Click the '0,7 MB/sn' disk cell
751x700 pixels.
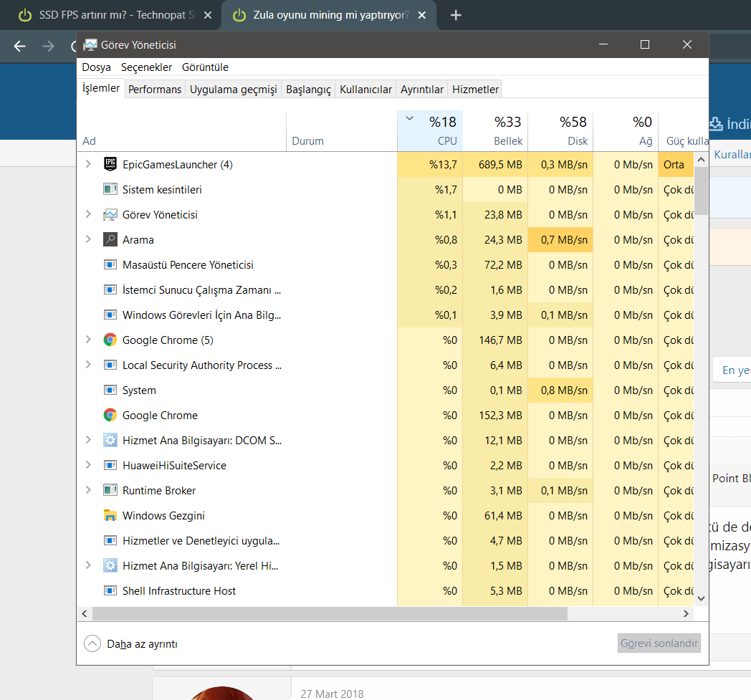pos(560,239)
